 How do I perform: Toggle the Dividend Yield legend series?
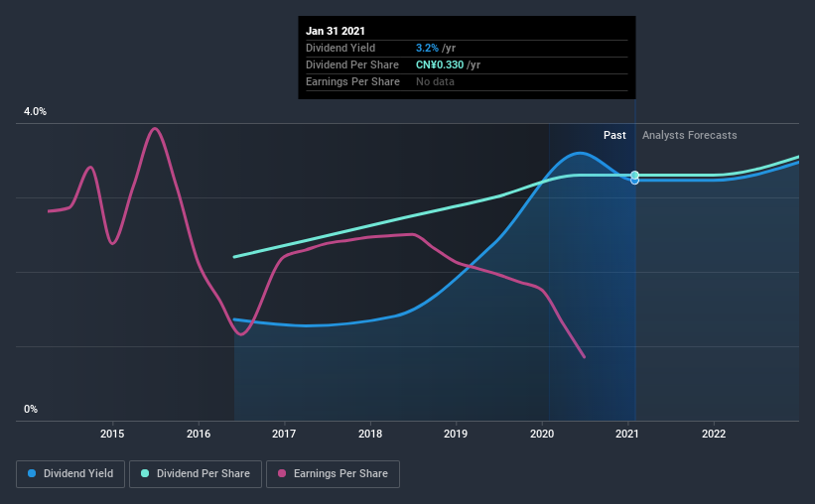pos(70,474)
